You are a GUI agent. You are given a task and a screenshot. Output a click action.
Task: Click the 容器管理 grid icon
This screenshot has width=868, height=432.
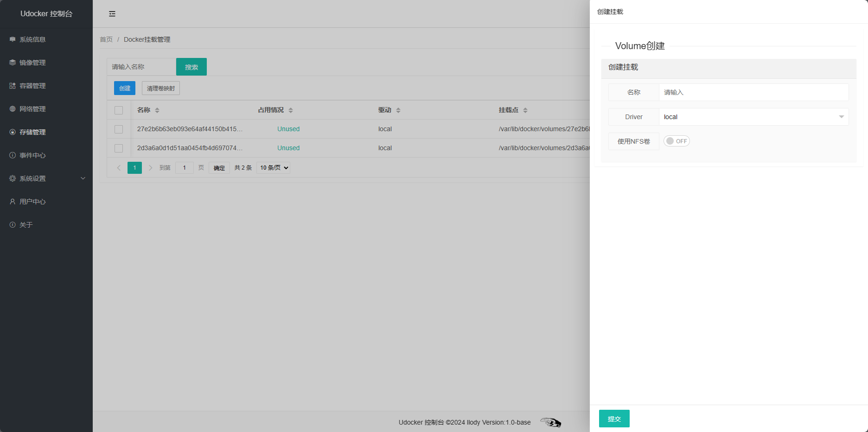click(x=13, y=86)
